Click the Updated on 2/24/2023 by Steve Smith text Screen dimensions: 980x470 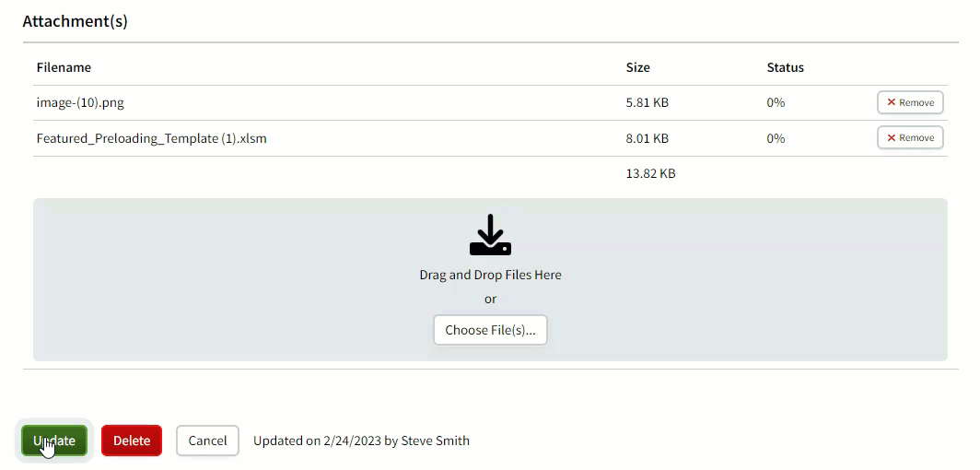point(361,441)
